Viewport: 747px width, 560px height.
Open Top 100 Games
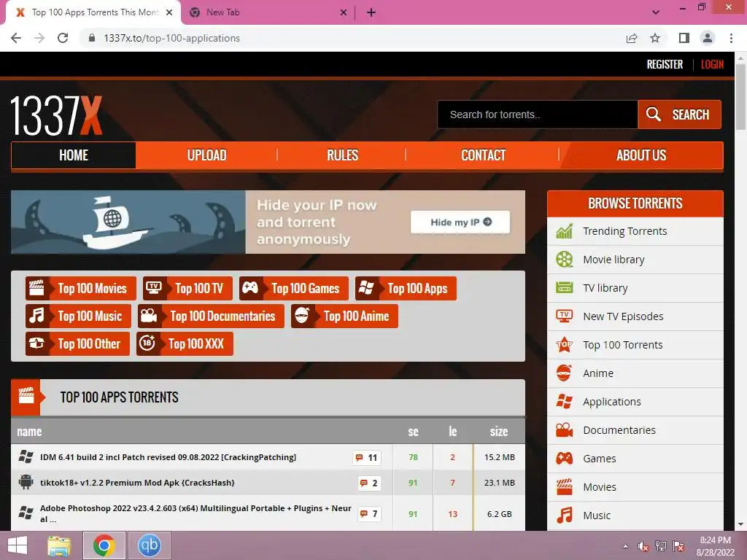294,288
